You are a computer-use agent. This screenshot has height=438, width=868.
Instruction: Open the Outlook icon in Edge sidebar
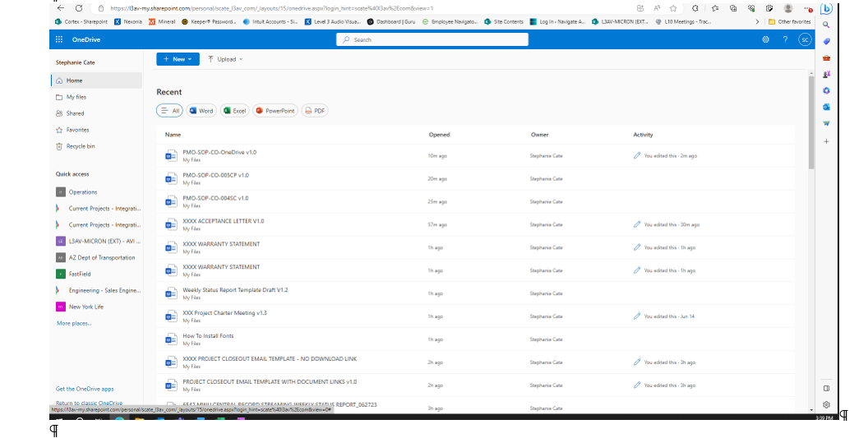point(826,107)
